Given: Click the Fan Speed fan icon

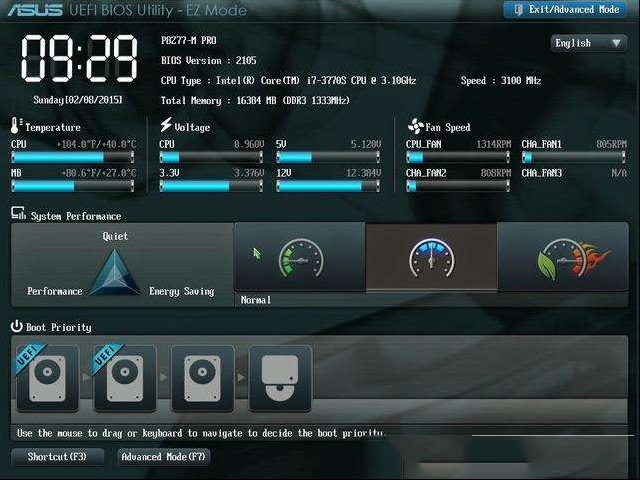Looking at the screenshot, I should click(x=416, y=127).
